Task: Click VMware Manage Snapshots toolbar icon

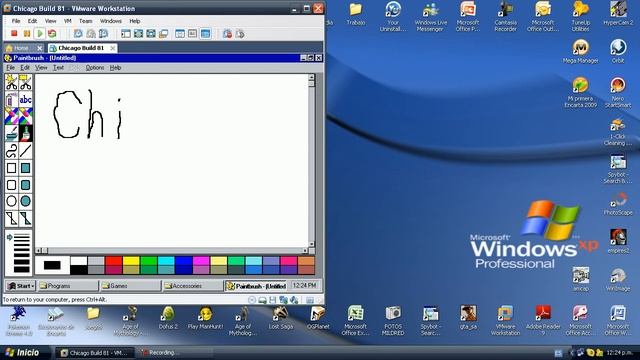Action: coord(104,33)
